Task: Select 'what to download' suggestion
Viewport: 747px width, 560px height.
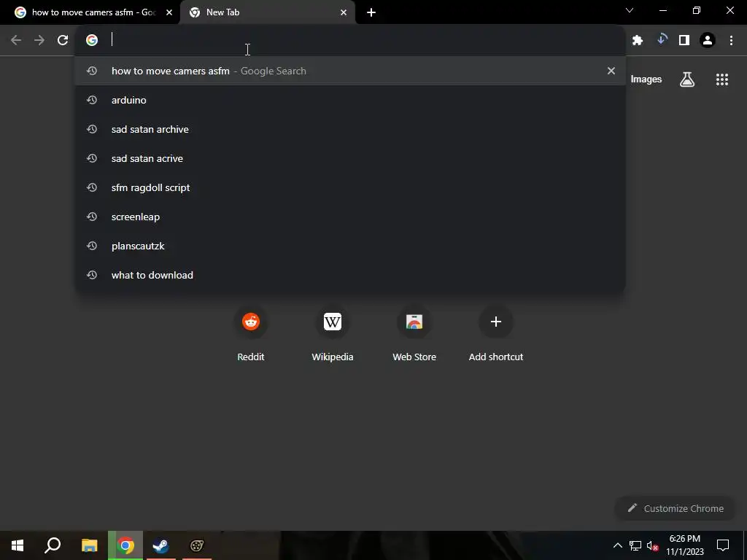Action: pyautogui.click(x=350, y=275)
